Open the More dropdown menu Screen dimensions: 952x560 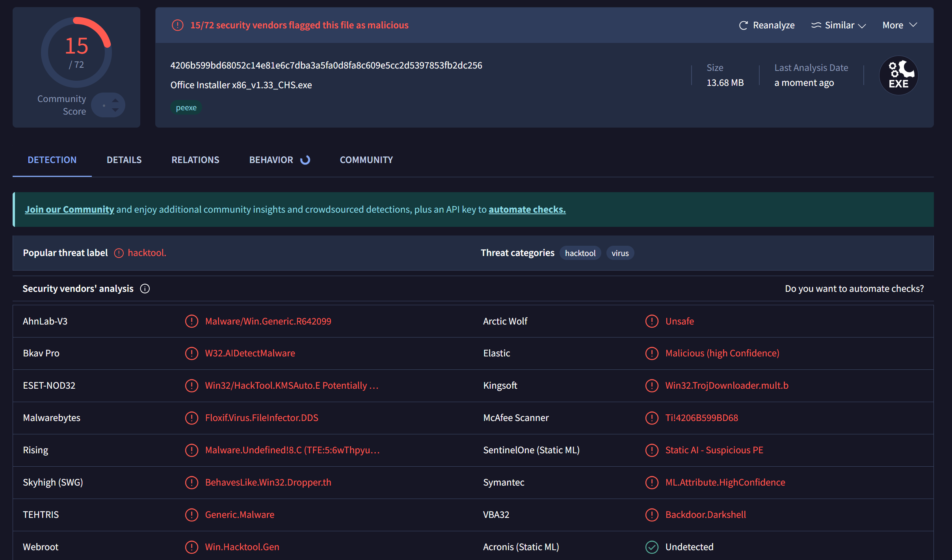pos(900,25)
